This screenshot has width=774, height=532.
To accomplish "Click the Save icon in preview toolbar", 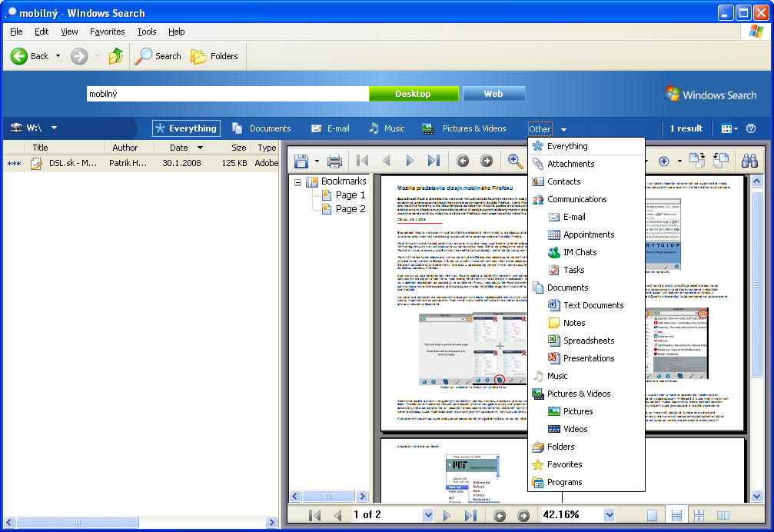I will [301, 161].
